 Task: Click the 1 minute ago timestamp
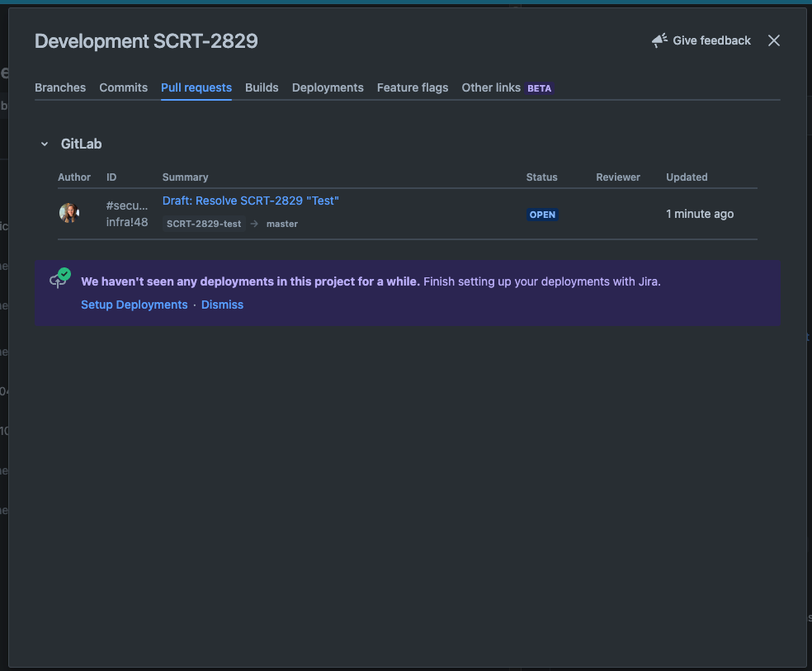(700, 214)
